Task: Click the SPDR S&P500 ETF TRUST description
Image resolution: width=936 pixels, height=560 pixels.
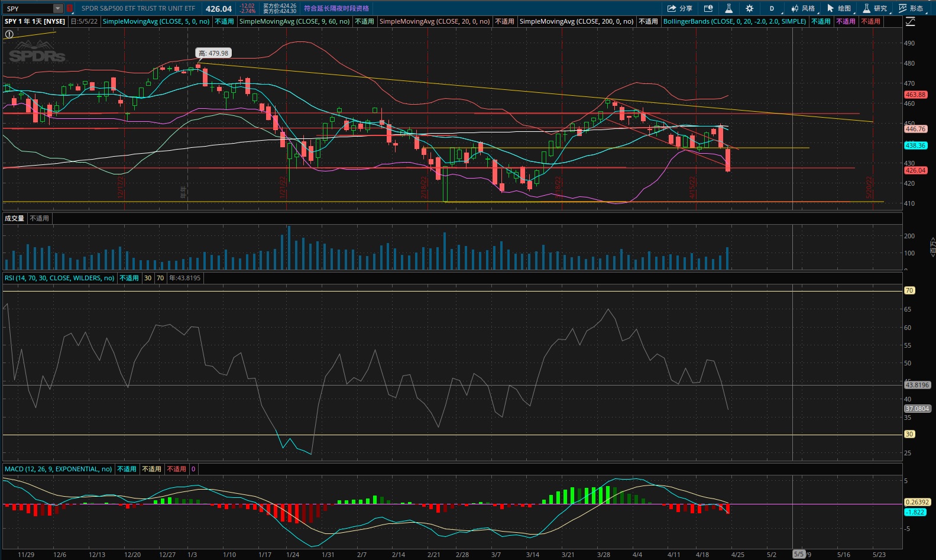Action: [138, 8]
